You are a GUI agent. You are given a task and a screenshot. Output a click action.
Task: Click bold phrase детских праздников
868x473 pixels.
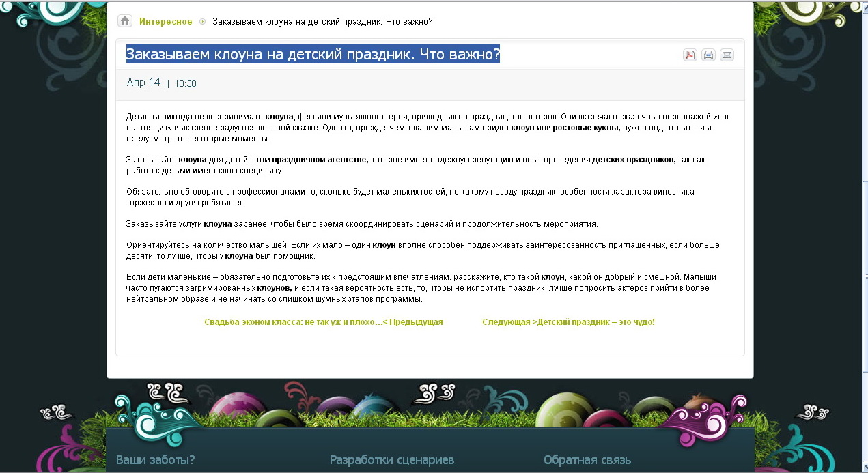pos(634,160)
